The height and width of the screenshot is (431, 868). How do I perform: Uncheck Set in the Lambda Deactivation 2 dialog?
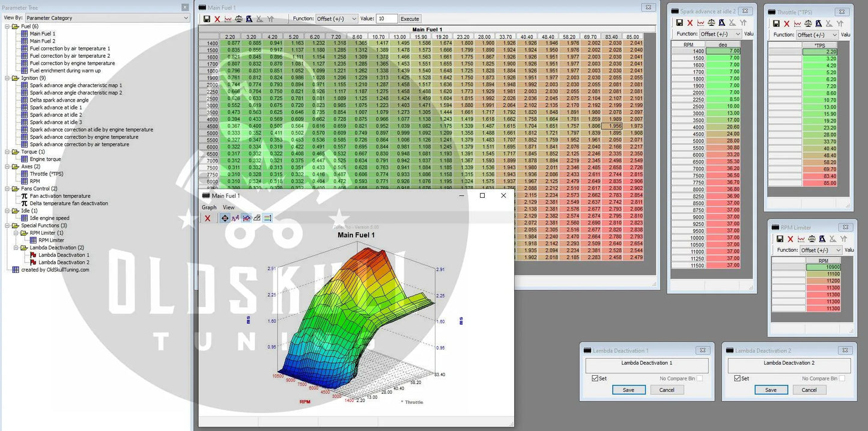click(737, 379)
